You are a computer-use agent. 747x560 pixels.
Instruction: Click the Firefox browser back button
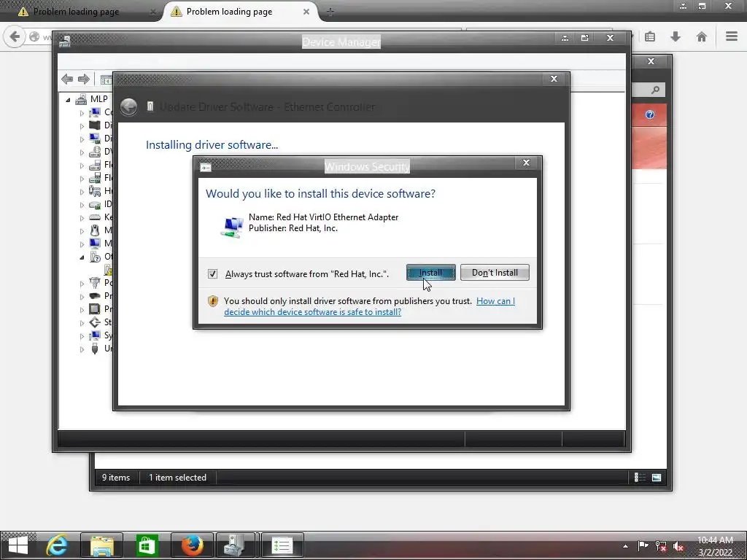pyautogui.click(x=15, y=36)
